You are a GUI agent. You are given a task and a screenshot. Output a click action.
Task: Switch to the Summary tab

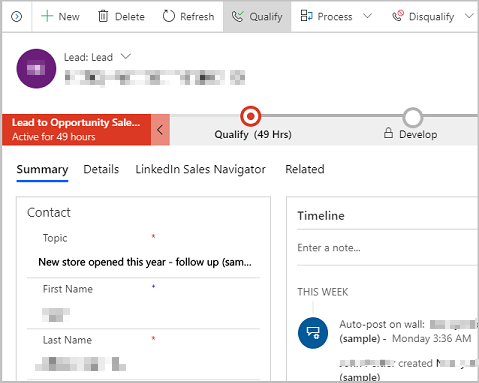point(42,170)
